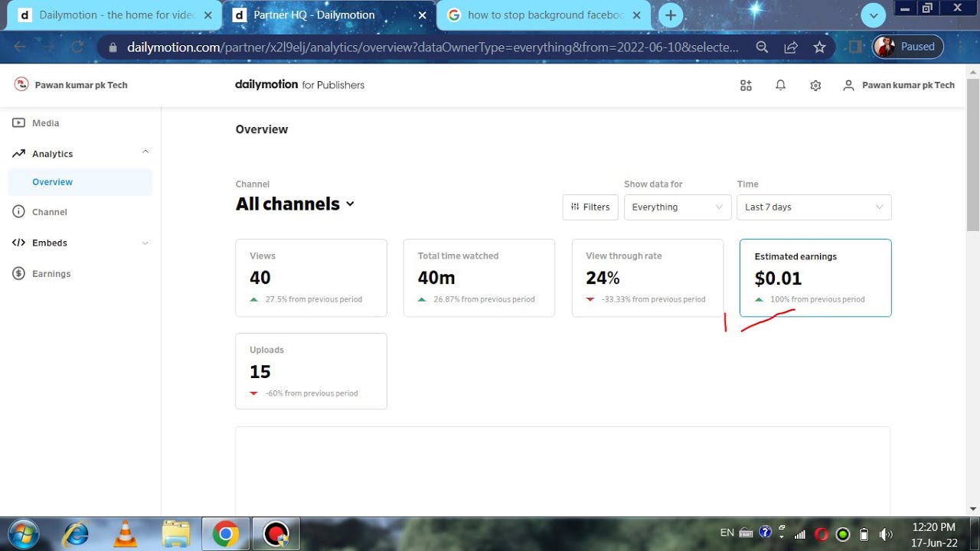
Task: Open the Show data for Everything dropdown
Action: pos(678,207)
